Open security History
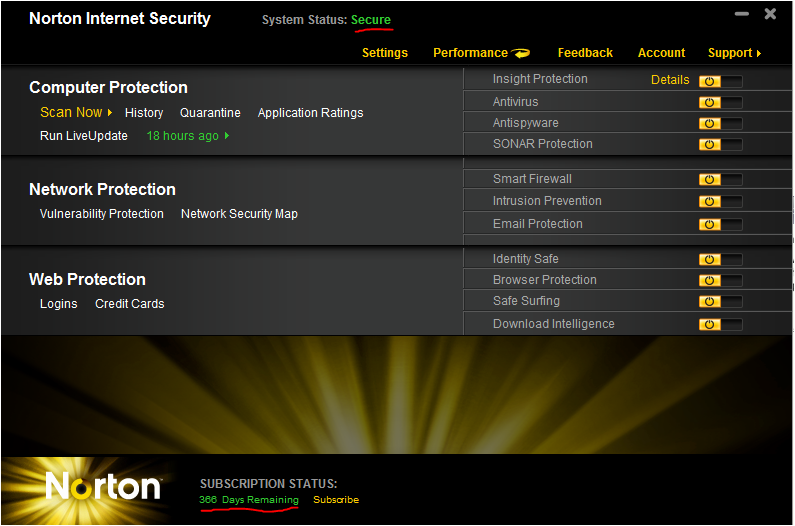The image size is (795, 526). 144,113
